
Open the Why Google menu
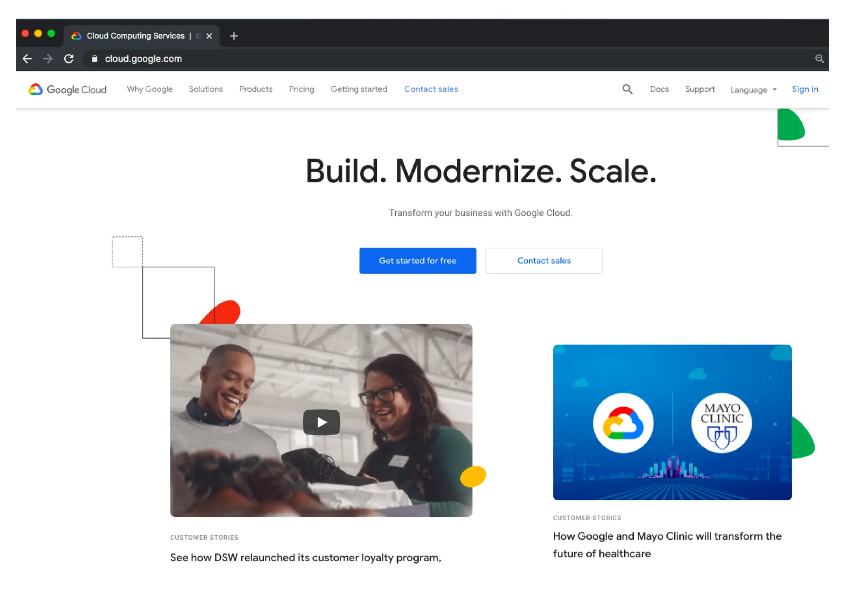pyautogui.click(x=149, y=89)
